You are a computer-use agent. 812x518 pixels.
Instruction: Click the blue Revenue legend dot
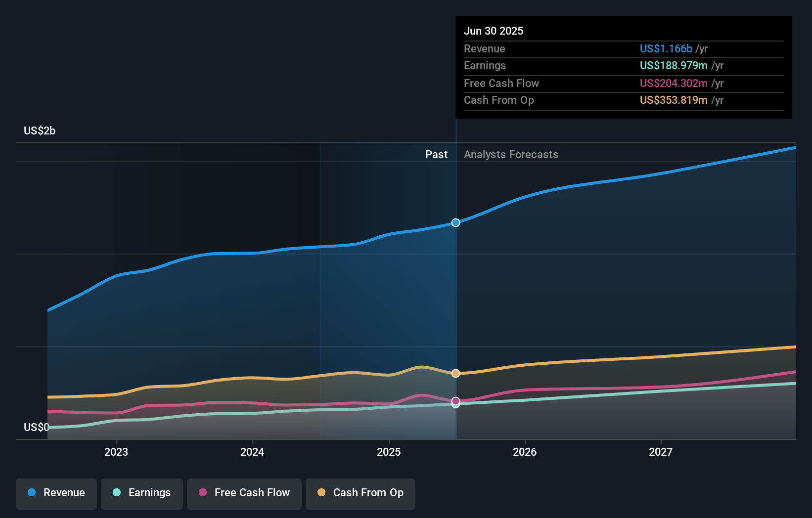point(32,493)
